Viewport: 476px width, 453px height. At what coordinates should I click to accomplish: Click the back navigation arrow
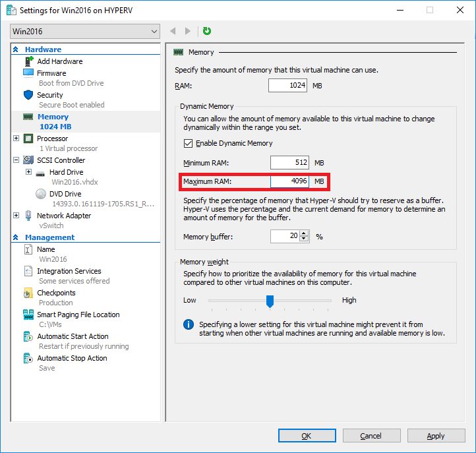pos(173,31)
